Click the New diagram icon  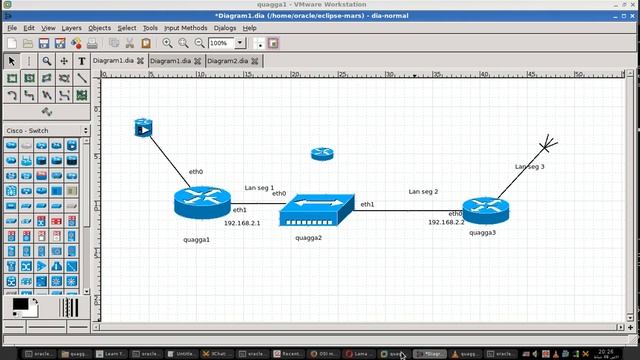point(12,43)
